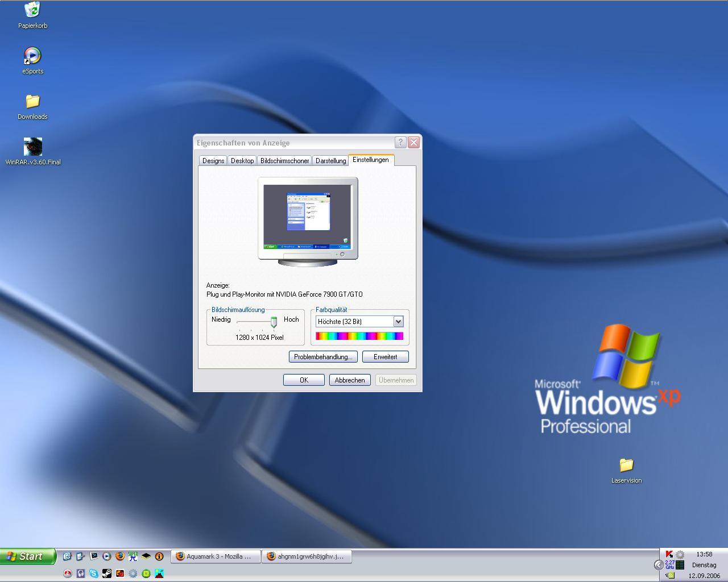
Task: Click the color spectrum bar under Farbqualität
Action: pyautogui.click(x=359, y=336)
